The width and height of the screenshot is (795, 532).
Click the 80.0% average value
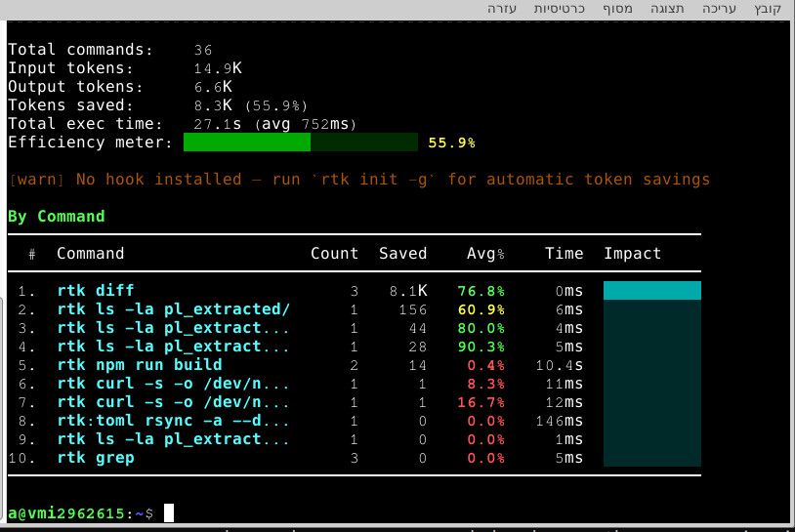(481, 328)
